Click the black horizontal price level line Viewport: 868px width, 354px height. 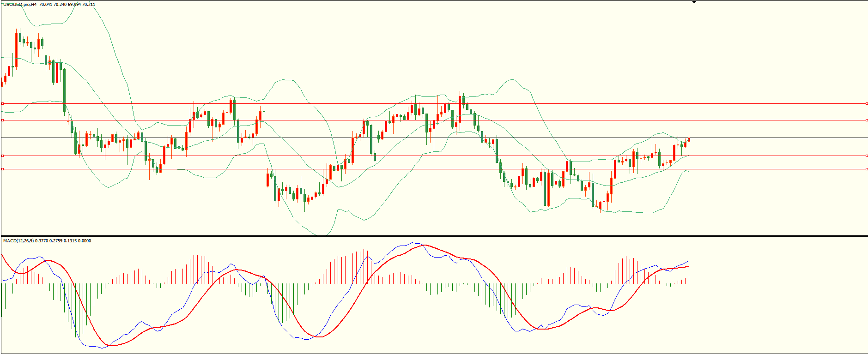[462, 138]
